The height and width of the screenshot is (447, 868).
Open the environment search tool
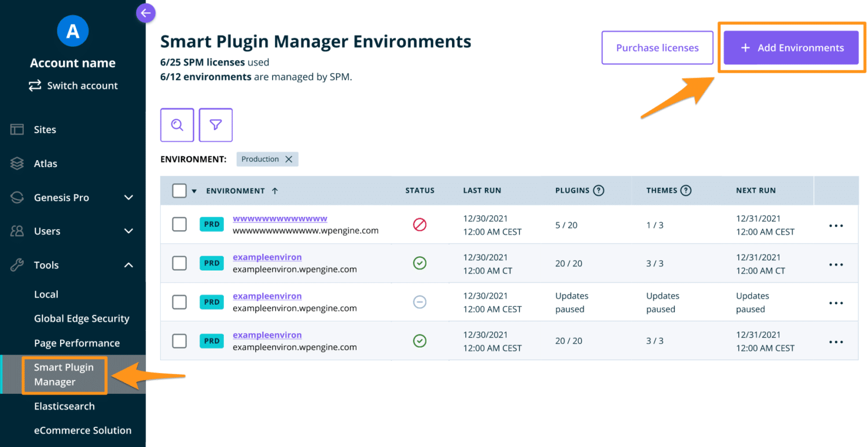coord(177,125)
